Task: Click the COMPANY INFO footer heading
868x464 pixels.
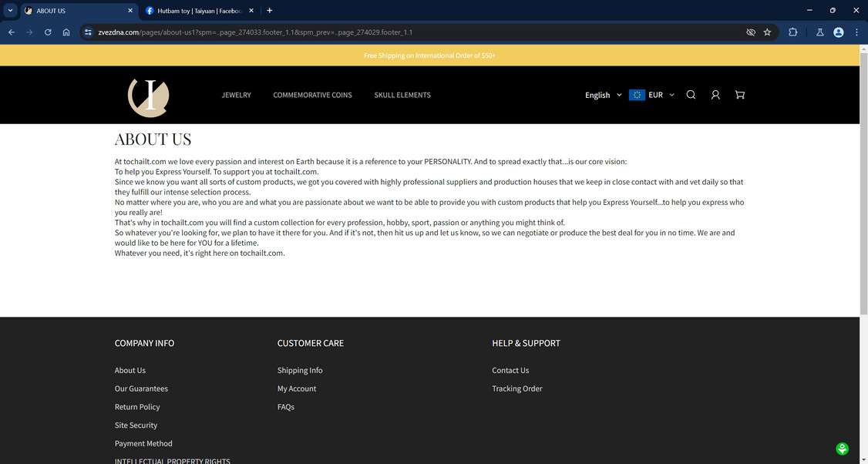Action: pos(144,343)
